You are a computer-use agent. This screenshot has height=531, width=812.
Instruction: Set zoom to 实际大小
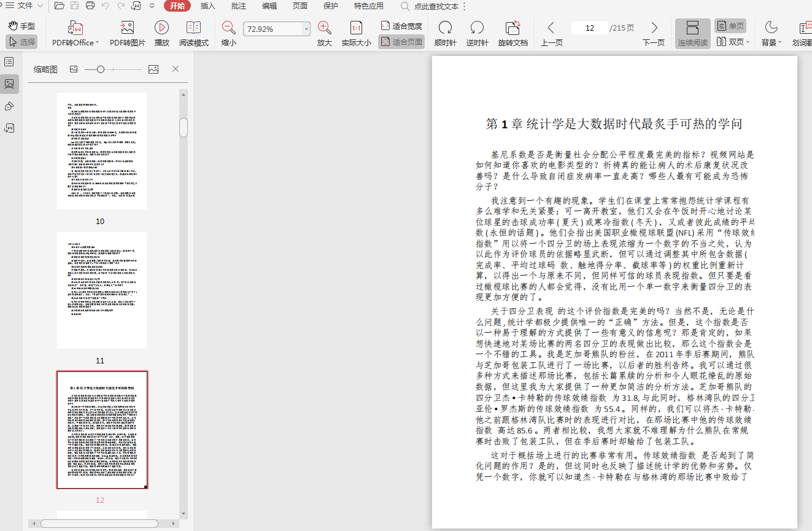(x=356, y=28)
